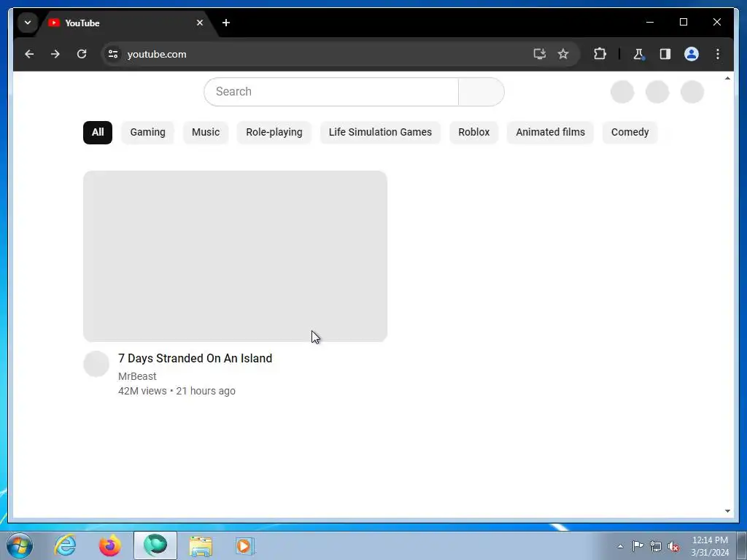Open File Explorer from the taskbar

(201, 545)
